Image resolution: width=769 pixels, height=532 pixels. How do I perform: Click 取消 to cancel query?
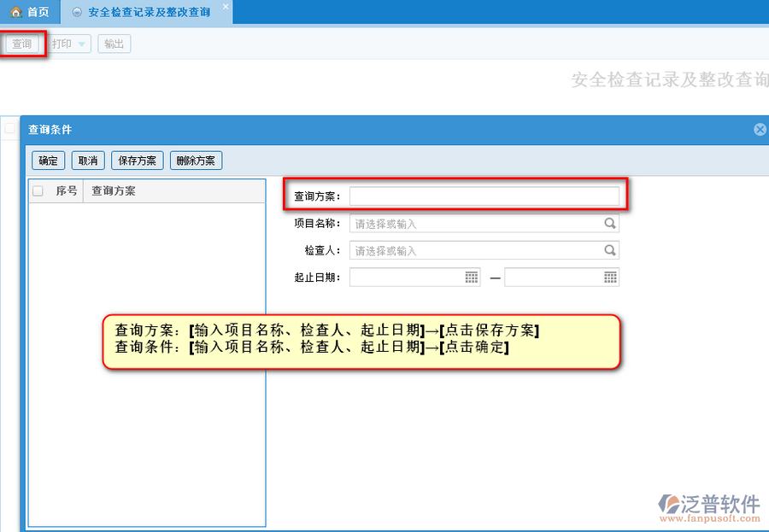pos(88,161)
